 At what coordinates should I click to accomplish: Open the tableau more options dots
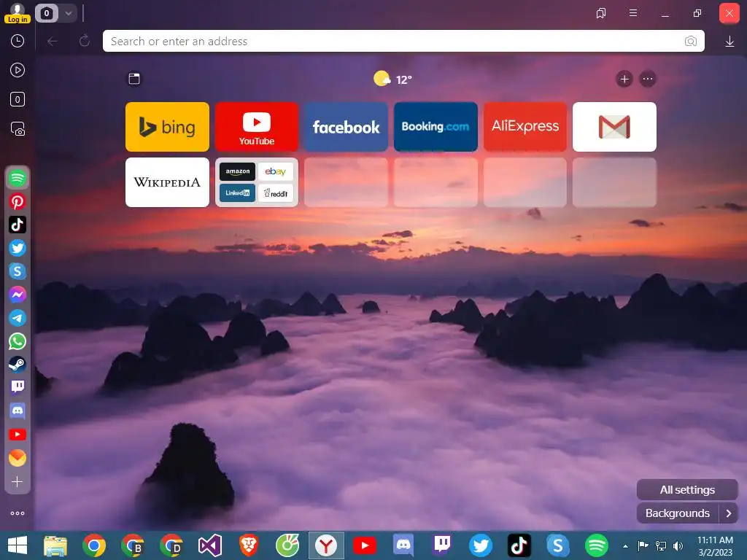pyautogui.click(x=648, y=79)
